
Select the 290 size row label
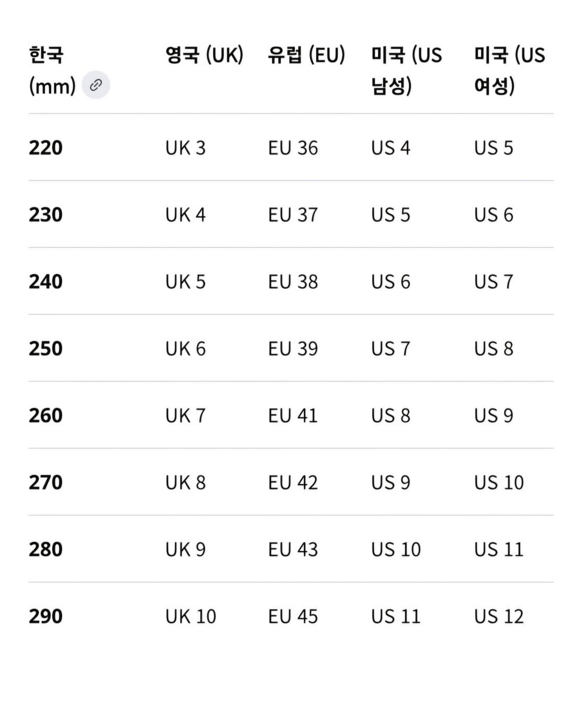click(45, 616)
